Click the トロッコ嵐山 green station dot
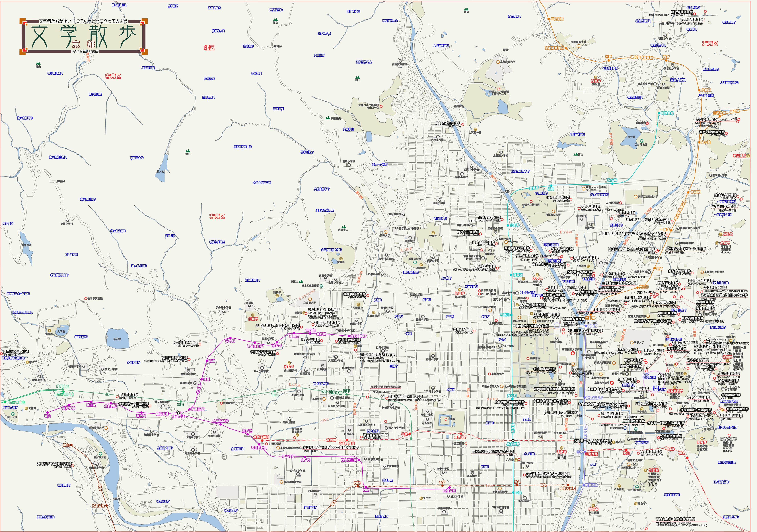Image resolution: width=757 pixels, height=532 pixels. click(x=5, y=402)
